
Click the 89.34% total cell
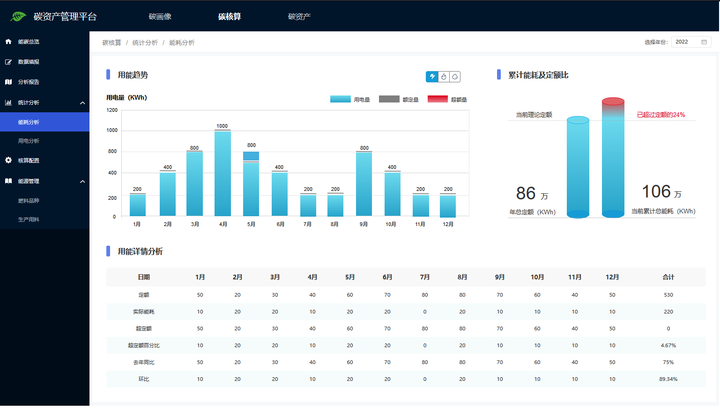click(668, 379)
